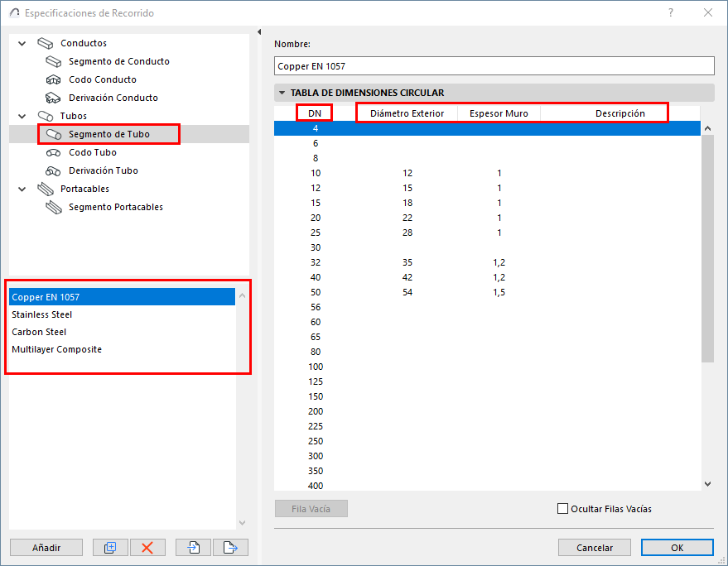Click outer diameter 22 cell
This screenshot has width=728, height=566.
pos(407,218)
